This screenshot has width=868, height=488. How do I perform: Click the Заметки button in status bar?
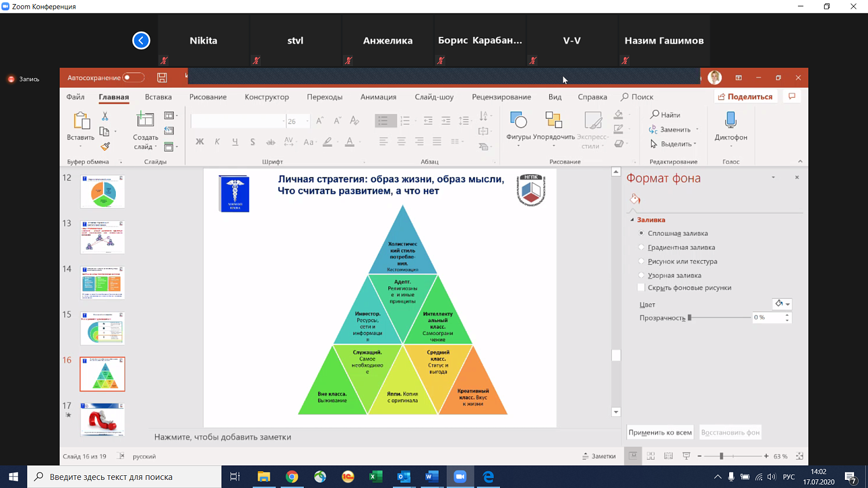click(x=599, y=456)
